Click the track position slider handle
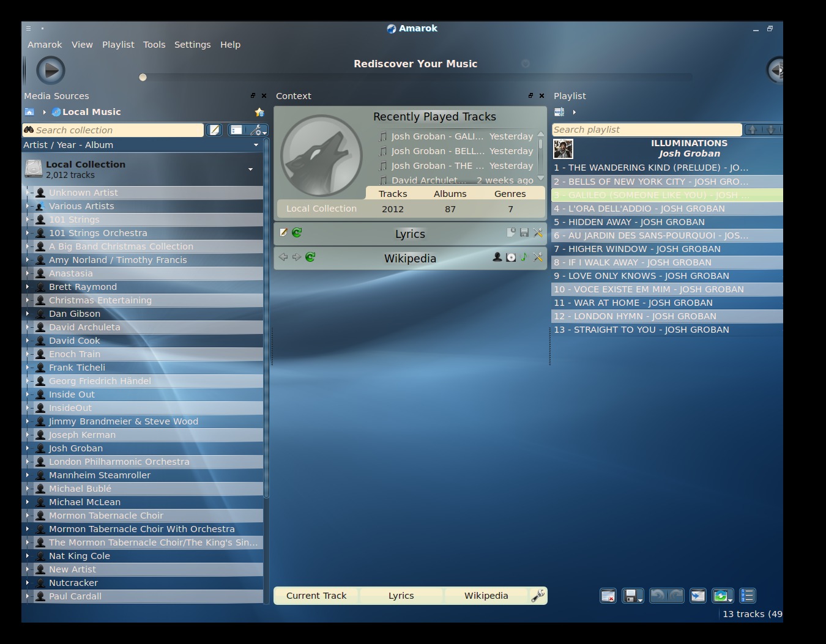 pos(143,77)
